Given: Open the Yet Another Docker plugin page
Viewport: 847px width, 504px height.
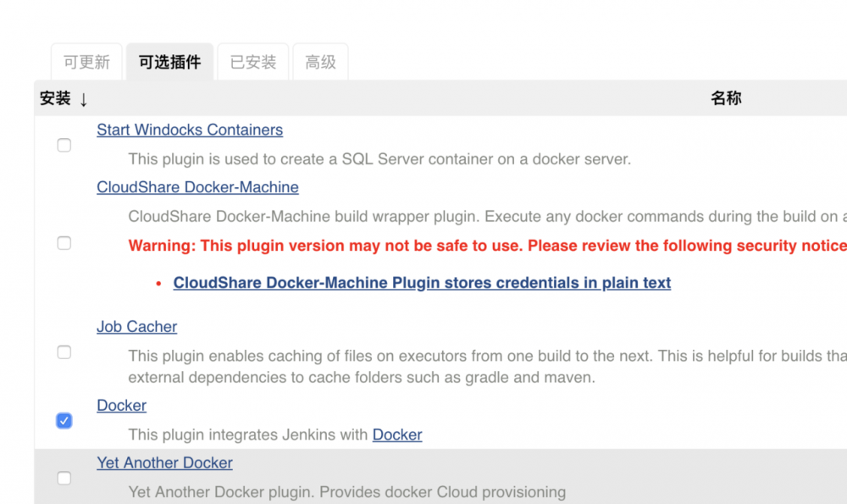Looking at the screenshot, I should click(x=164, y=462).
